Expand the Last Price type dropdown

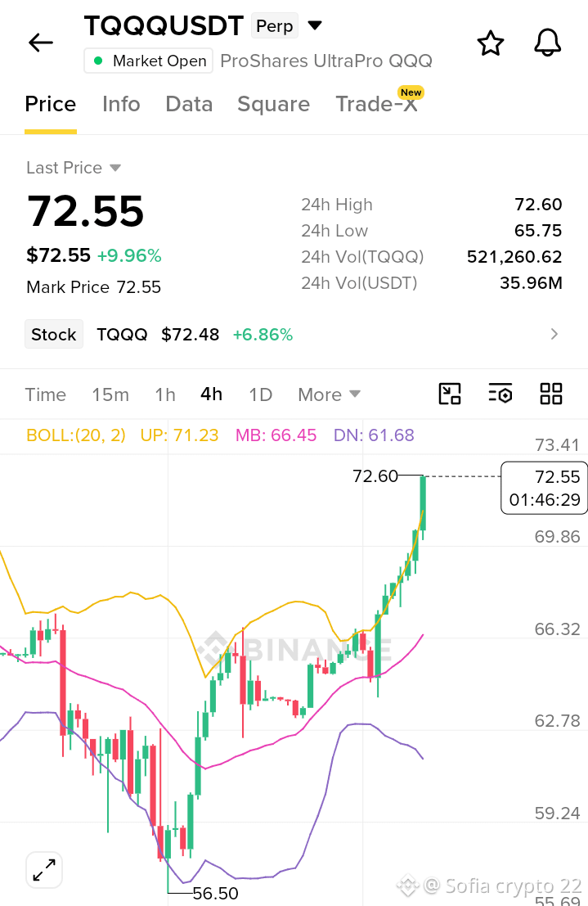pyautogui.click(x=115, y=168)
